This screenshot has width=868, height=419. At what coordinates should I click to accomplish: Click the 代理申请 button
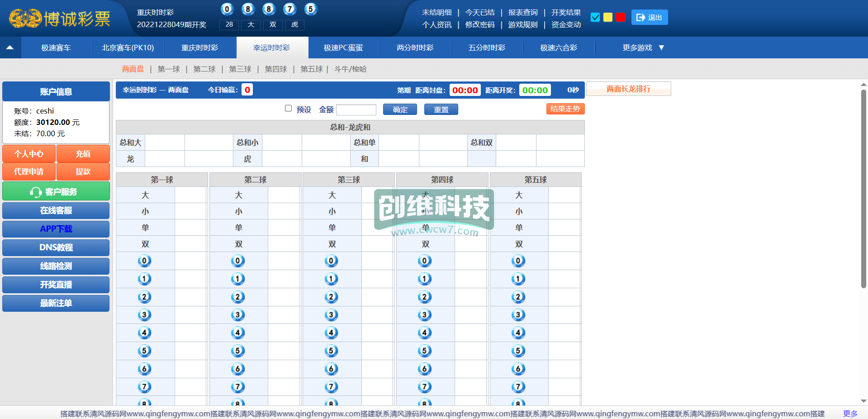click(x=29, y=171)
